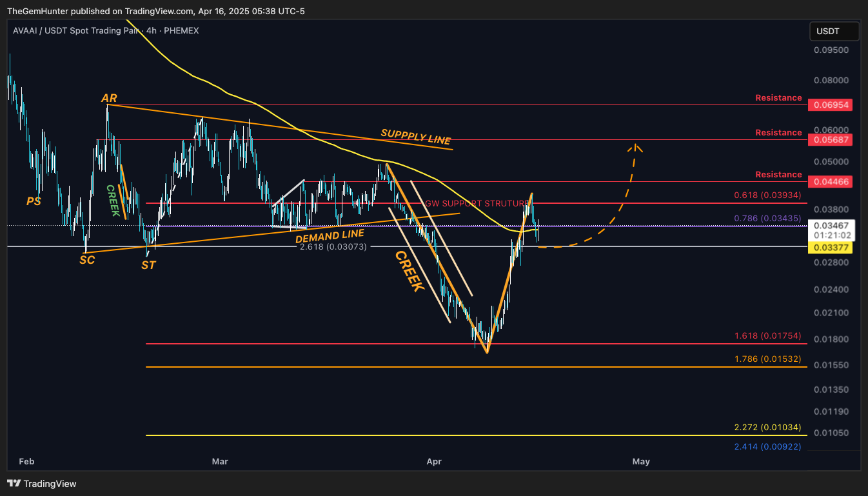The image size is (868, 496).
Task: Click the May label on time axis
Action: [x=641, y=461]
